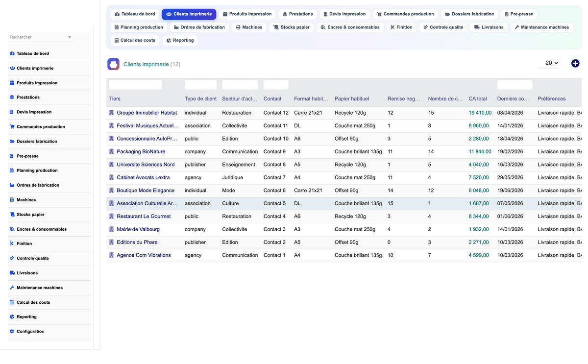Open the Finition top tab
This screenshot has height=364, width=588.
pyautogui.click(x=401, y=27)
